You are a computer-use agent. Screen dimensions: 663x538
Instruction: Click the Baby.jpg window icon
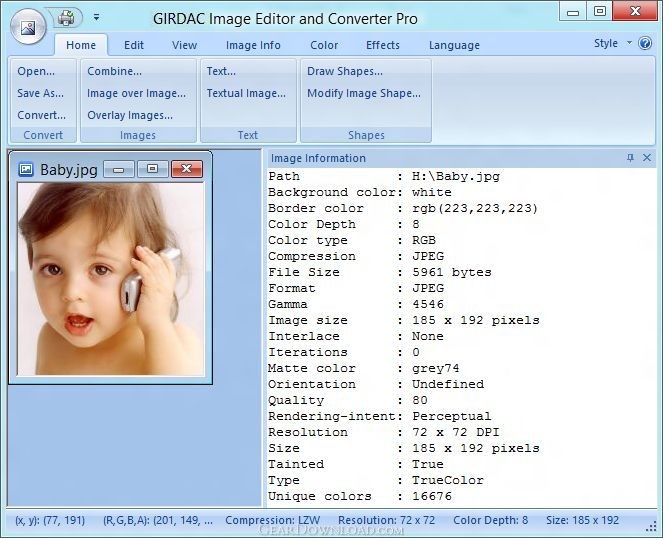[27, 169]
